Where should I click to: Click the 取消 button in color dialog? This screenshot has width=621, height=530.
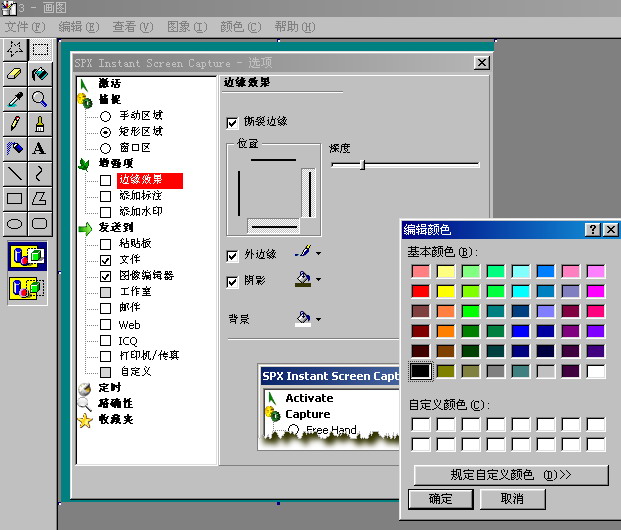(512, 499)
